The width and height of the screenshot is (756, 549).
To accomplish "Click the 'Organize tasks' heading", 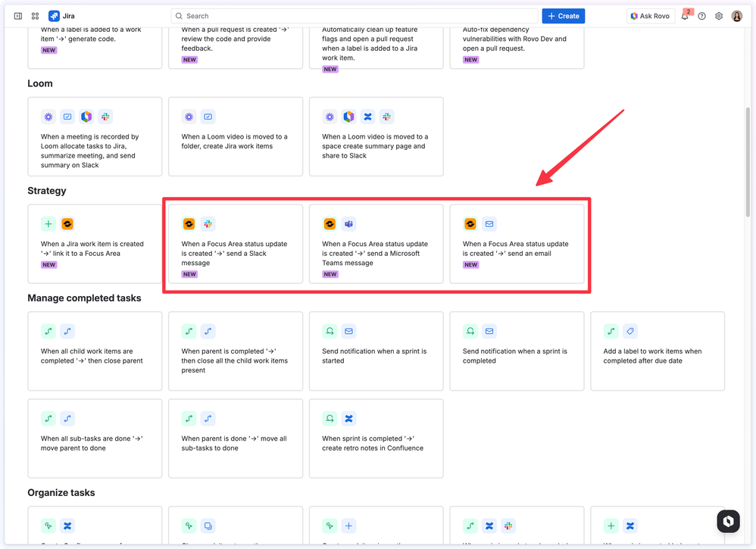I will (61, 493).
